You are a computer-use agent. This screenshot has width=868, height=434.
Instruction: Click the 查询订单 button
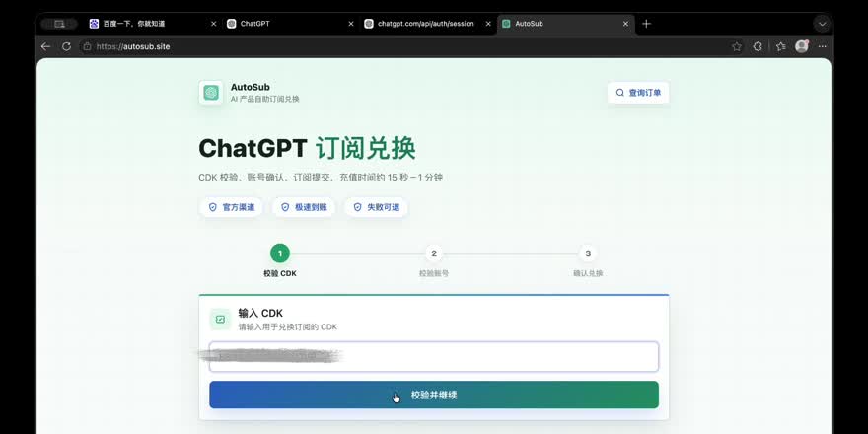pyautogui.click(x=638, y=93)
